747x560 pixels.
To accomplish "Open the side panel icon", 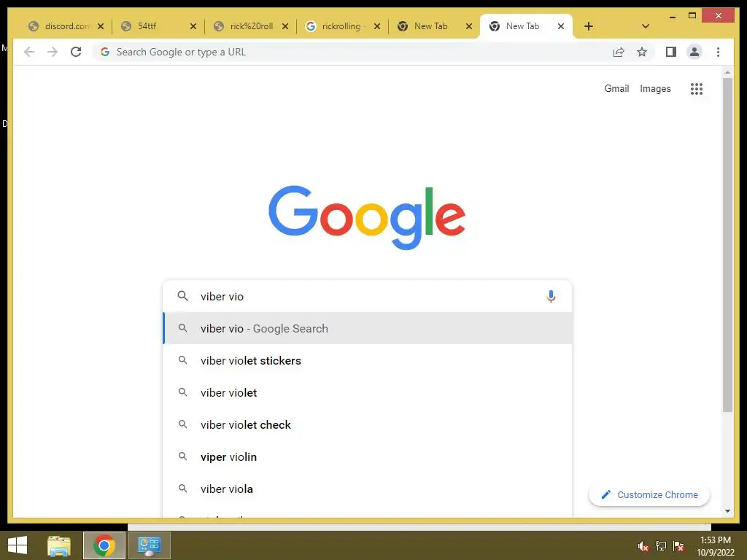I will click(x=671, y=52).
